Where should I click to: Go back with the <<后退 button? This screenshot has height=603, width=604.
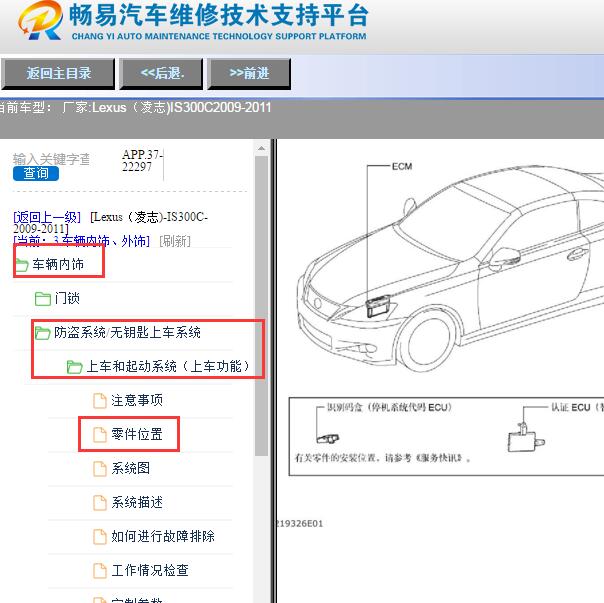point(161,73)
